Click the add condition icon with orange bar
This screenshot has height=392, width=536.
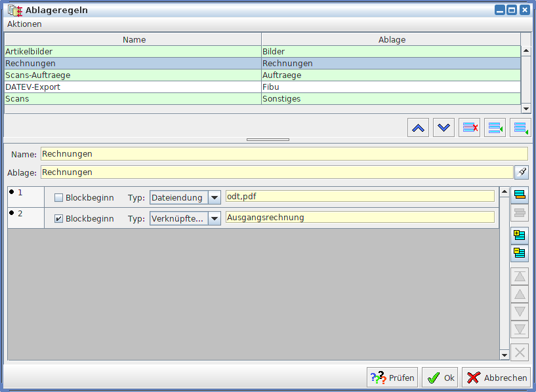click(x=520, y=195)
